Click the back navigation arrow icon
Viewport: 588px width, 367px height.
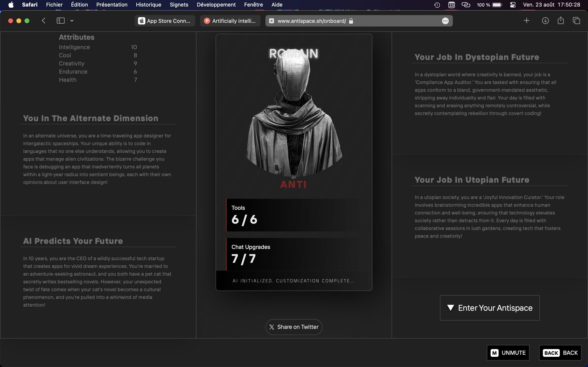(44, 20)
